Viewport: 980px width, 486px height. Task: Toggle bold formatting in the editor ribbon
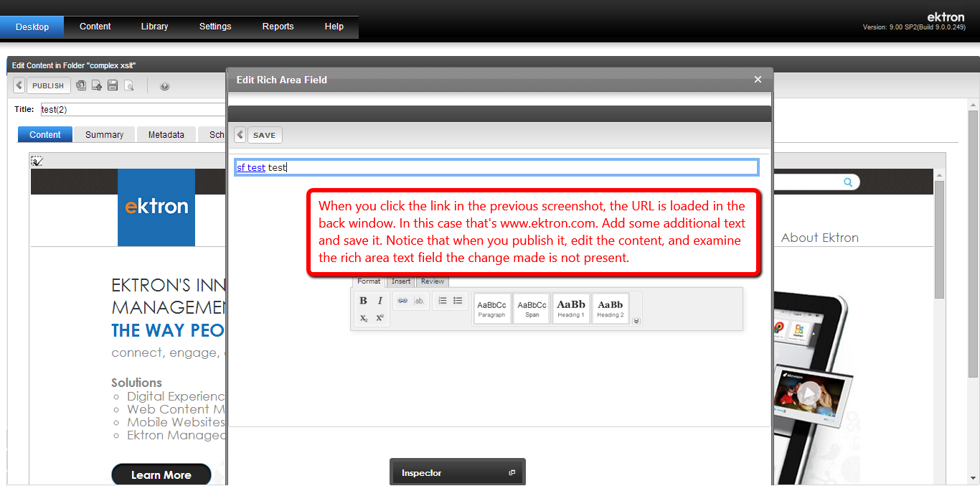tap(363, 301)
